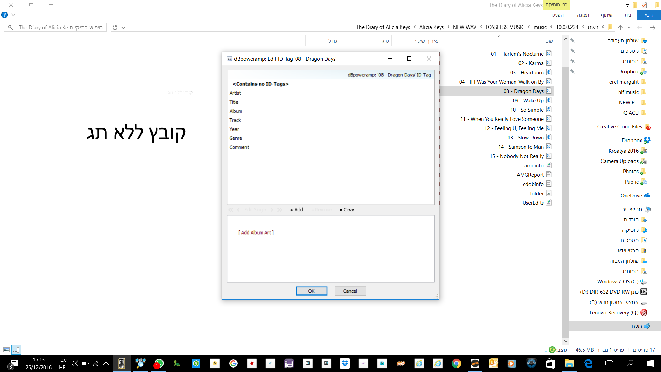Open Google Chrome from the taskbar
The height and width of the screenshot is (372, 661).
coord(456,364)
